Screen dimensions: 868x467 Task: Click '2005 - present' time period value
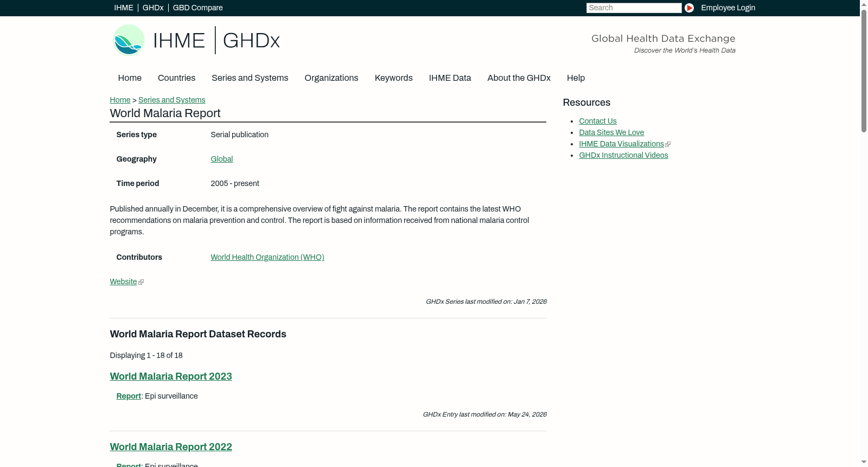(234, 183)
